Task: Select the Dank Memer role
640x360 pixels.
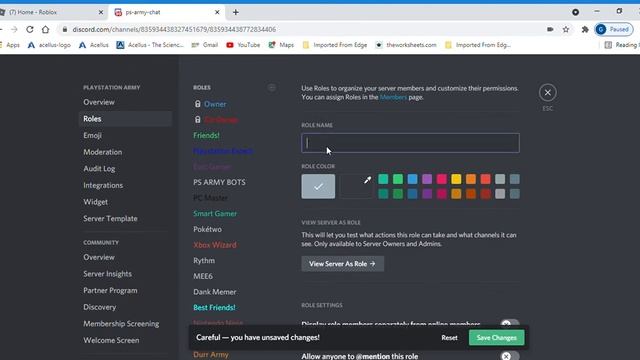Action: click(215, 292)
